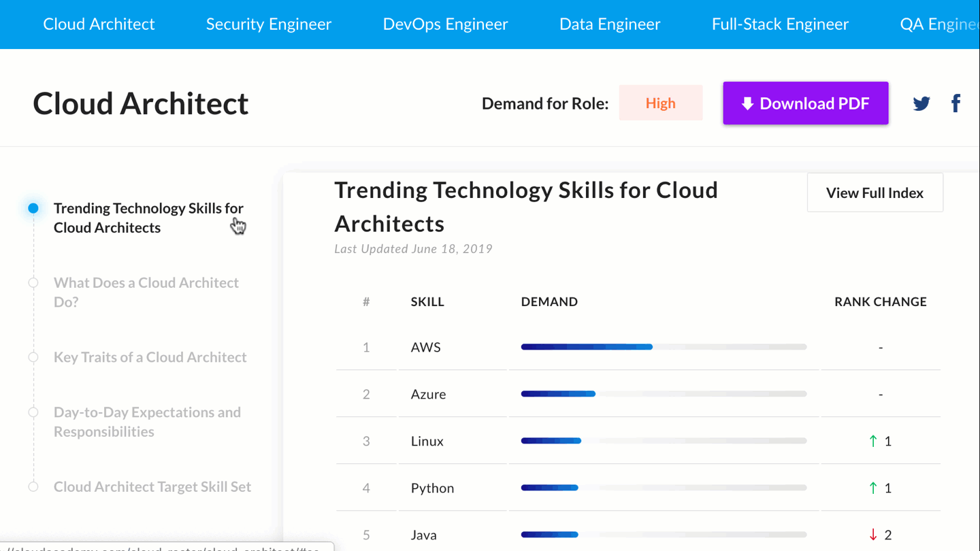Click the Java demand bar
This screenshot has height=551, width=980.
coord(664,535)
